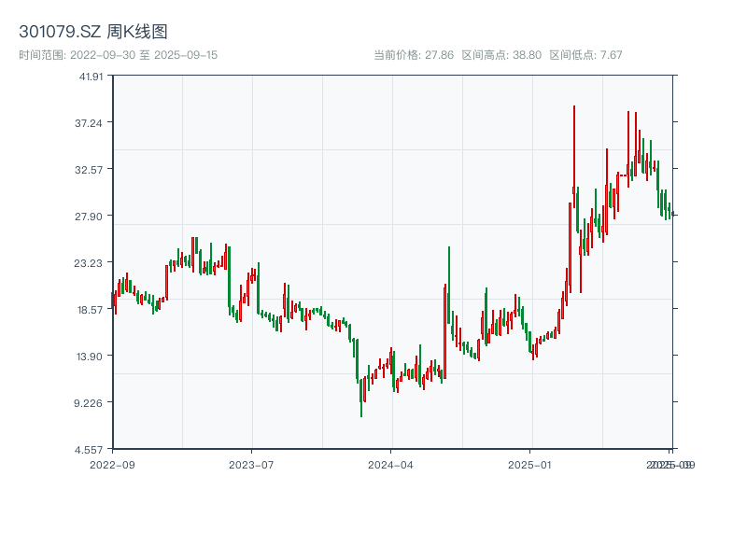747x560 pixels.
Task: Click the tallest red candlestick near 38.80 high
Action: 574,157
